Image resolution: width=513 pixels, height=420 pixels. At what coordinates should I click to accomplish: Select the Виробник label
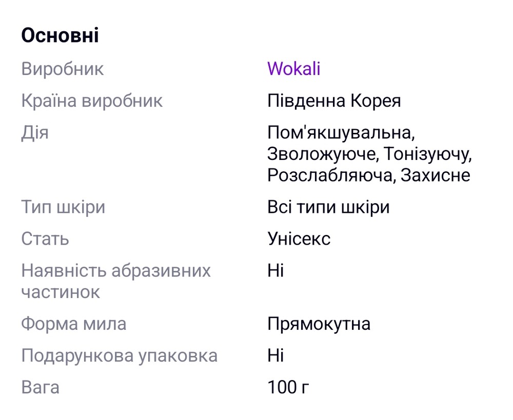(x=62, y=69)
